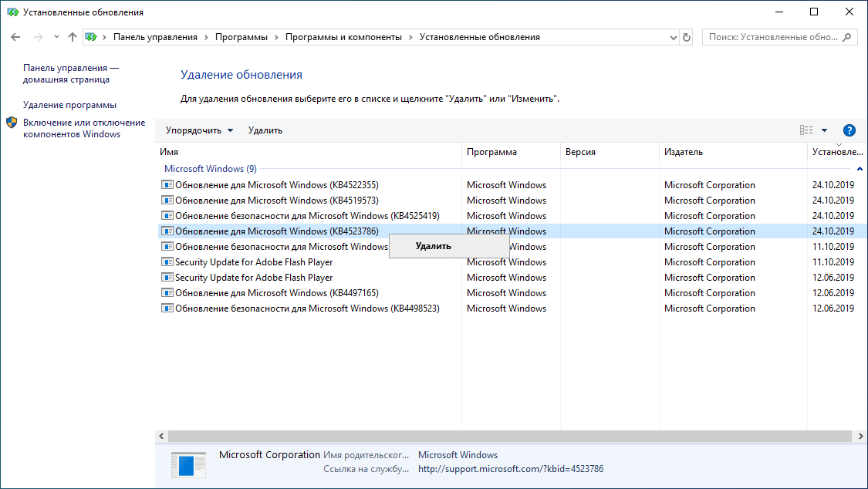Go back with the Back arrow
This screenshot has height=489, width=868.
coord(15,37)
